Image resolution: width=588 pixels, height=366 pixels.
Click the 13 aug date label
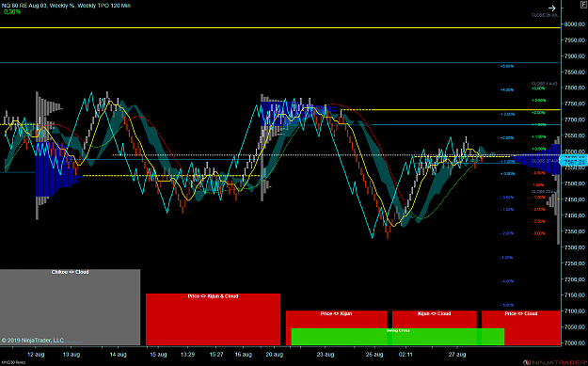coord(72,355)
